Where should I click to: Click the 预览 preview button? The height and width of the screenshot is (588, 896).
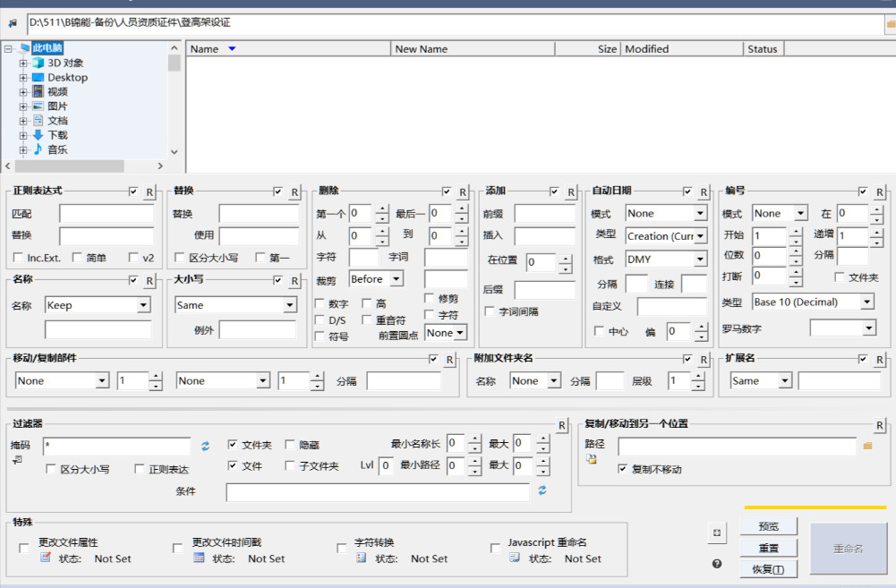point(768,526)
